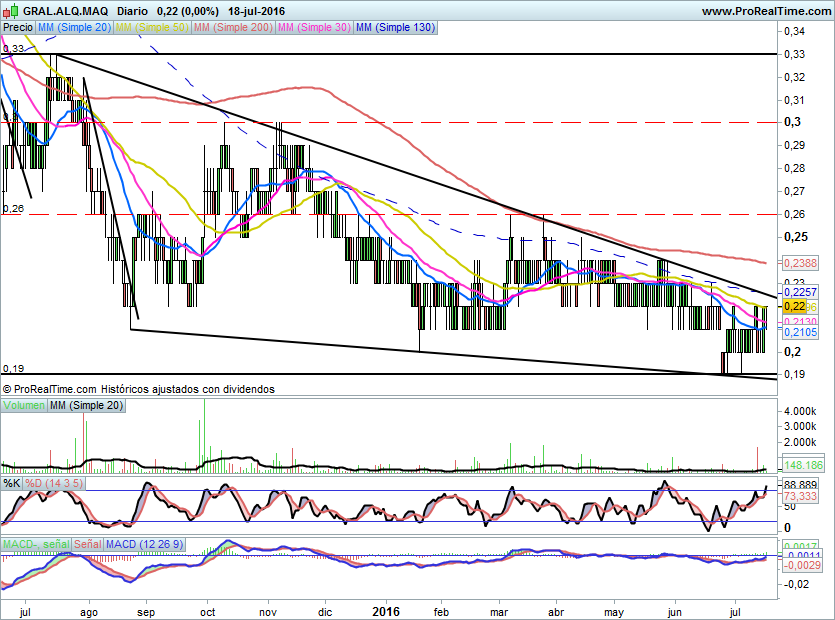This screenshot has width=835, height=620.
Task: Click the volume MM (Simple 20) label
Action: [x=88, y=406]
